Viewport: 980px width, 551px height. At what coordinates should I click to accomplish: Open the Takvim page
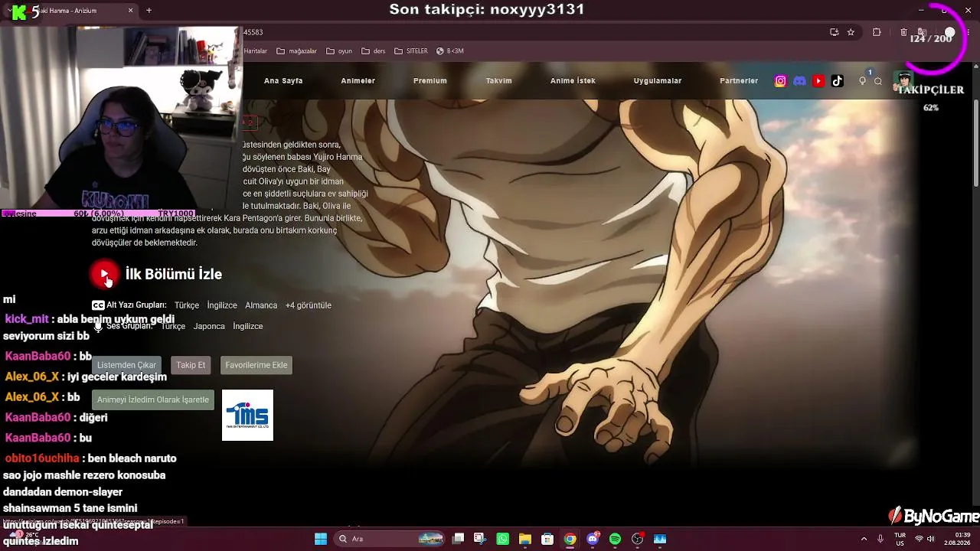[x=499, y=81]
